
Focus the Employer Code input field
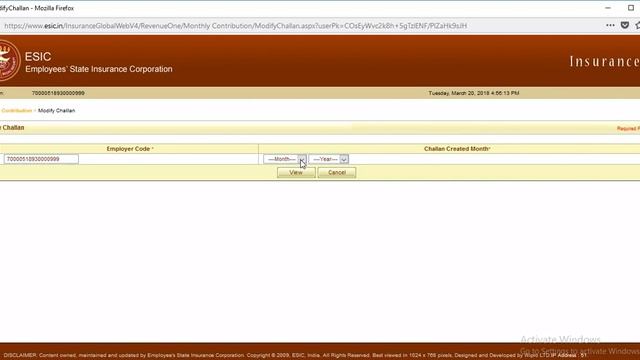tap(41, 159)
